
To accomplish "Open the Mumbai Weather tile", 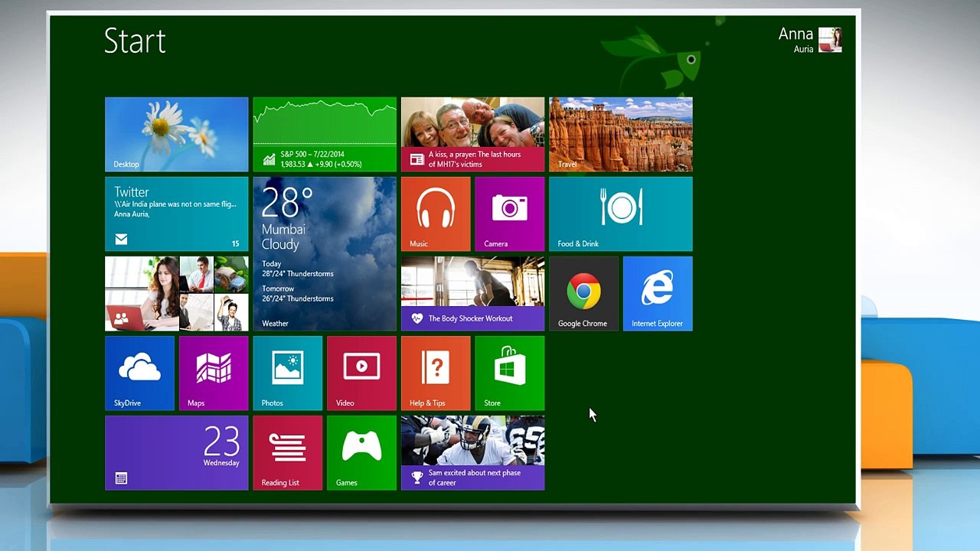I will [325, 254].
